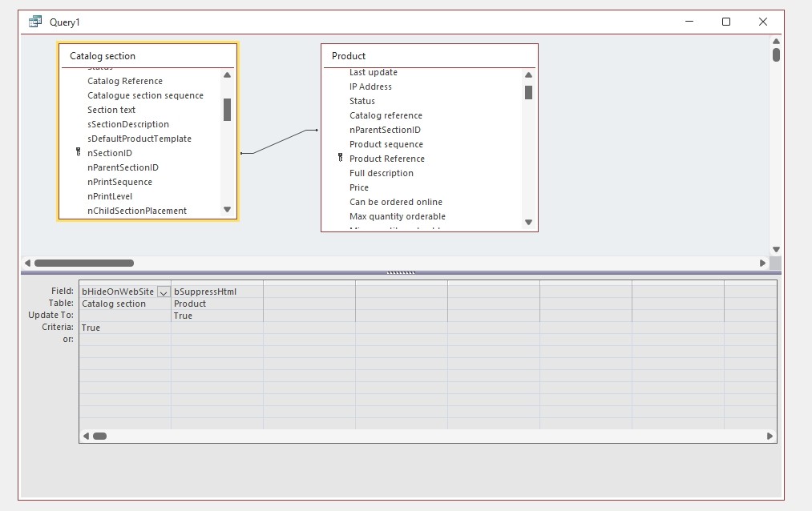The width and height of the screenshot is (812, 511).
Task: Select the bSuppressHtml field cell
Action: (216, 292)
